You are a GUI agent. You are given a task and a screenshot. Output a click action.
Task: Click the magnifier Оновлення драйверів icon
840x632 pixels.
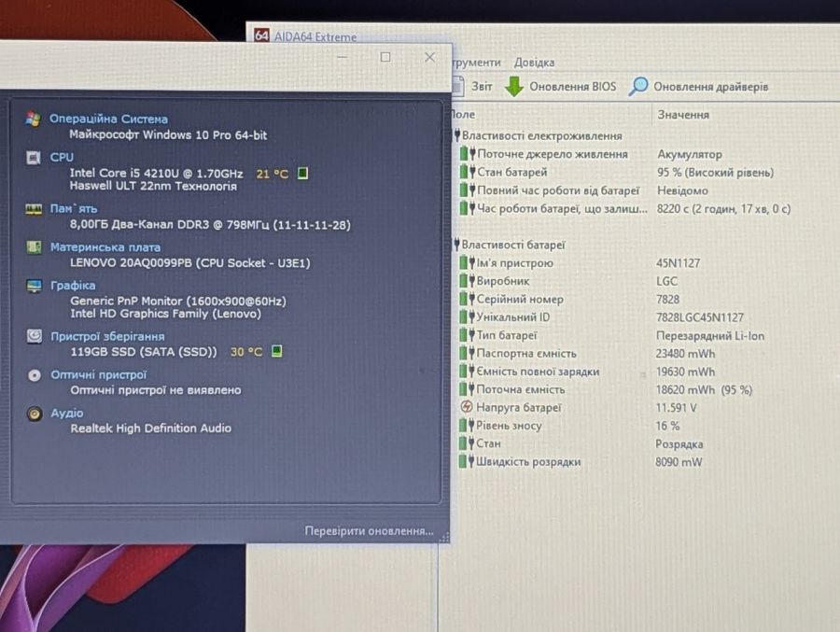tap(638, 86)
